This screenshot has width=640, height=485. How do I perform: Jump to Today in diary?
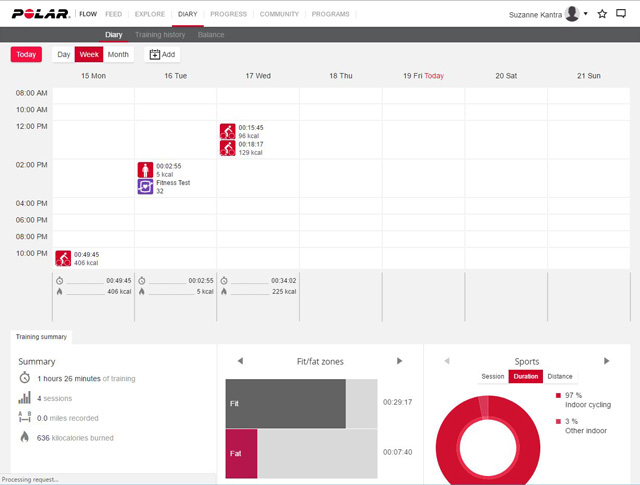[x=26, y=54]
